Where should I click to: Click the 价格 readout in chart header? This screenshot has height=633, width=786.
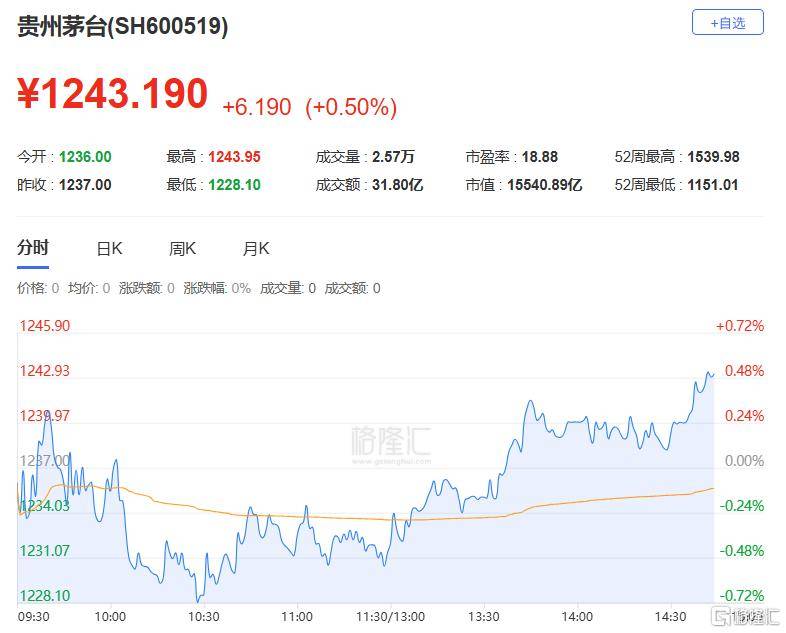tap(38, 288)
